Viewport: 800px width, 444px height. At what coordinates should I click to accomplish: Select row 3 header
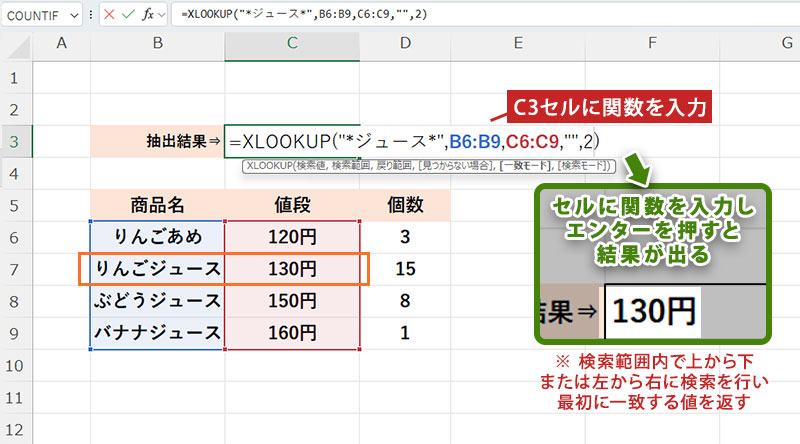[x=14, y=142]
